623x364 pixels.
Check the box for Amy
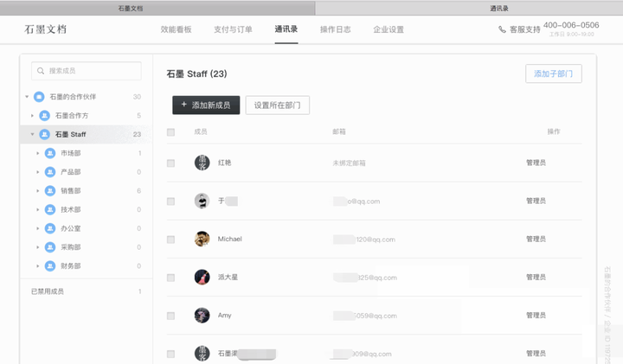[170, 316]
